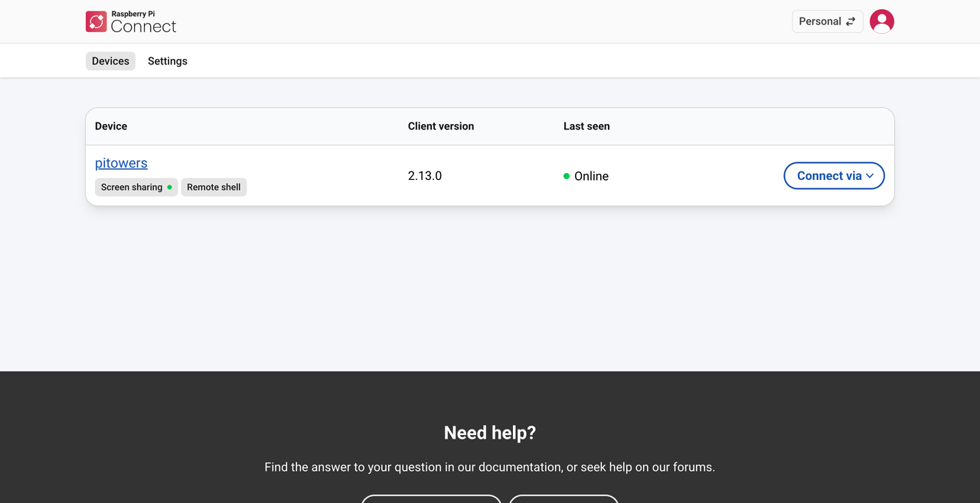Screen dimensions: 980x503
Task: Click the Raspberry Pi Connect logo
Action: click(131, 21)
